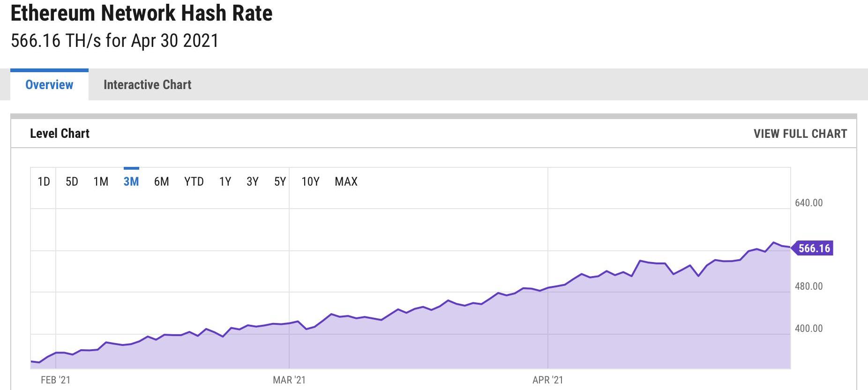The height and width of the screenshot is (390, 868).
Task: Click the VIEW FULL CHART link
Action: click(800, 134)
